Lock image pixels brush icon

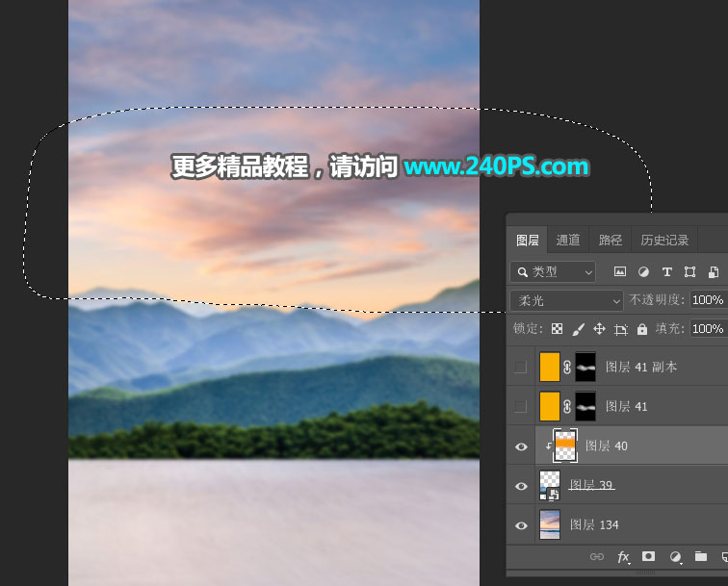578,329
